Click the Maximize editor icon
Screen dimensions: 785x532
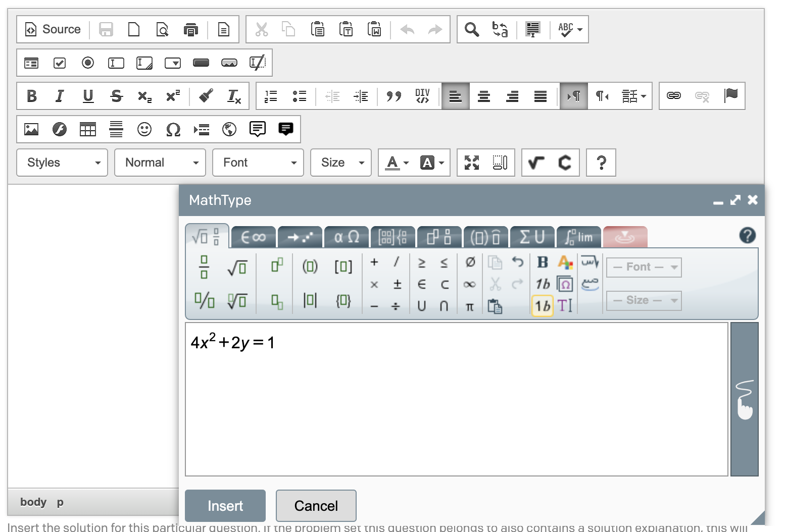472,163
